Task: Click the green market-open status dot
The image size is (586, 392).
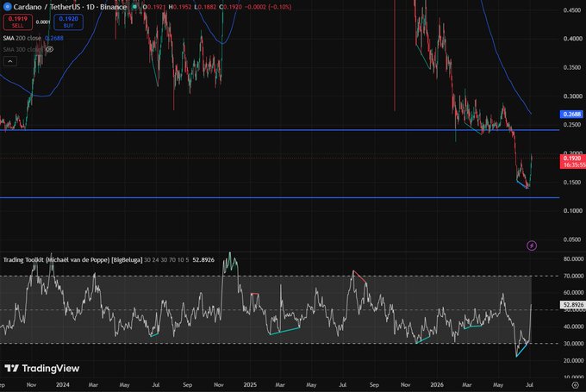Action: click(x=134, y=7)
